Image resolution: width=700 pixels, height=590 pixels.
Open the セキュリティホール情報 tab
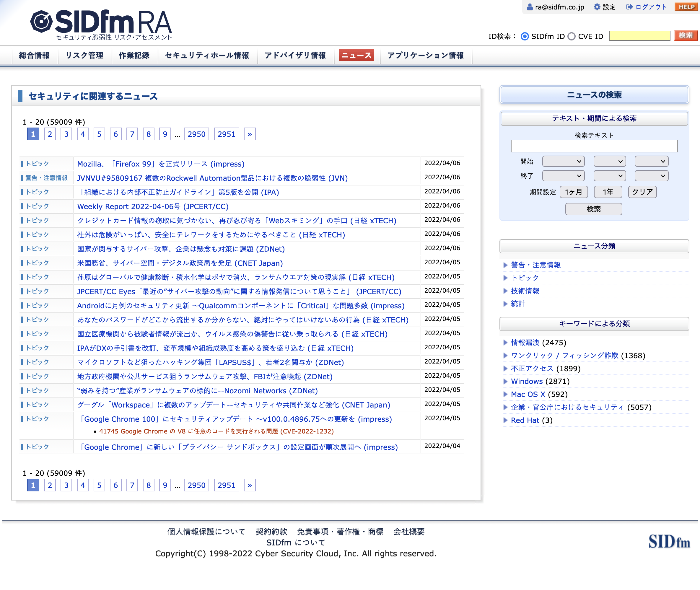[x=207, y=56]
